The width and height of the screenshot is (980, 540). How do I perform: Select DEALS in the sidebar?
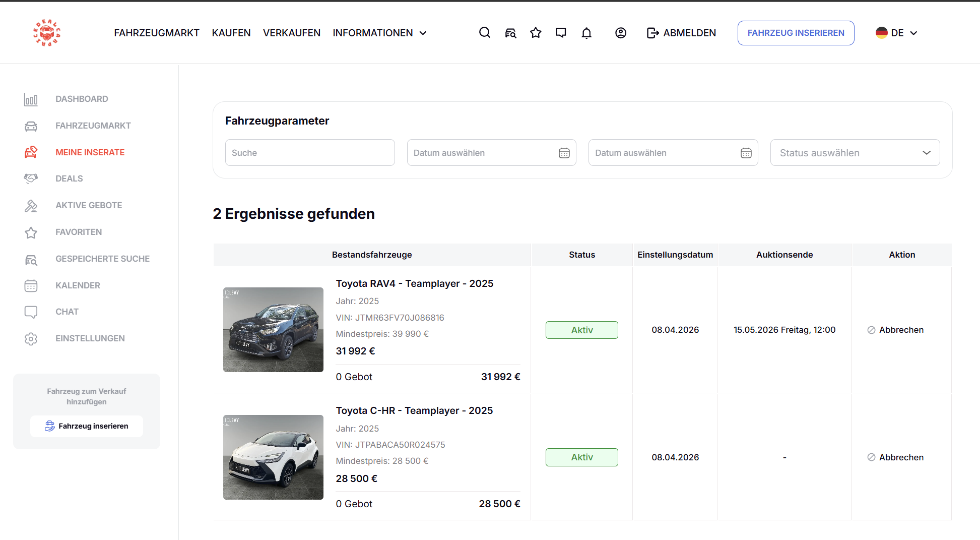[69, 178]
